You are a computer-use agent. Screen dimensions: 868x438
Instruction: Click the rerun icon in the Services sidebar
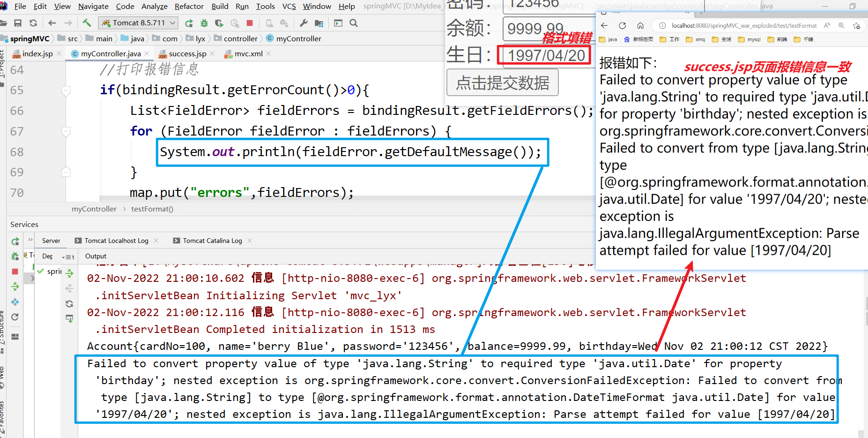[x=15, y=242]
